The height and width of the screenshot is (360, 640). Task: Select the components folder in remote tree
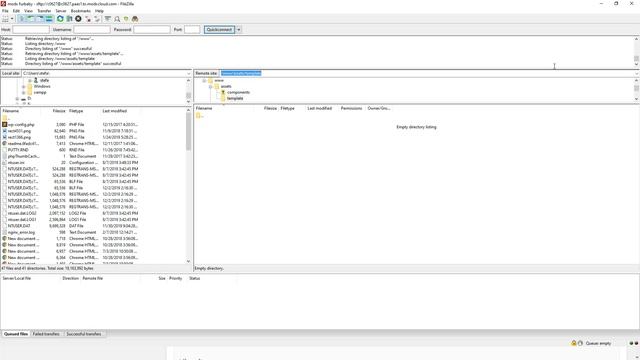238,93
